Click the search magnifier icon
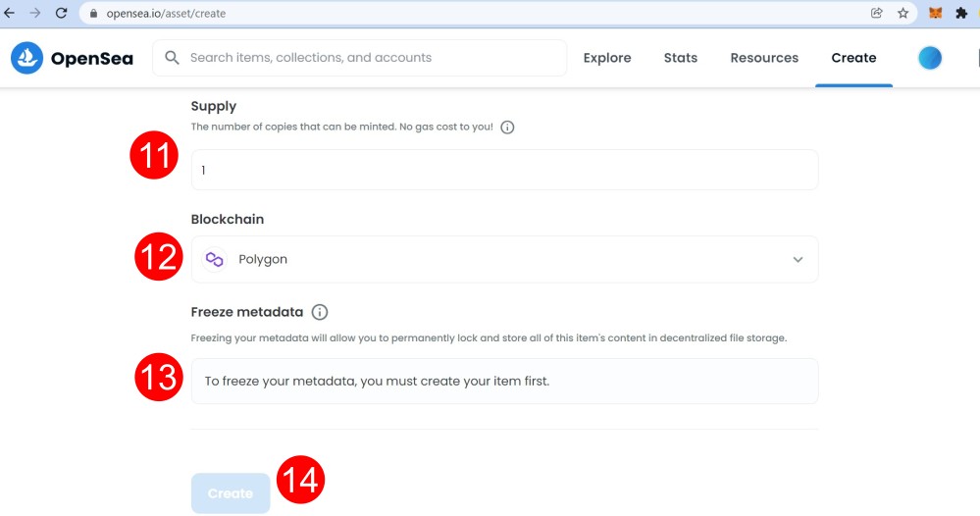980x516 pixels. [172, 58]
